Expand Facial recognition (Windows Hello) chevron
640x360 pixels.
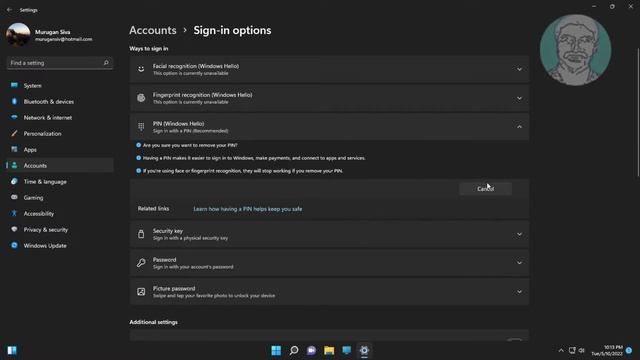tap(519, 69)
